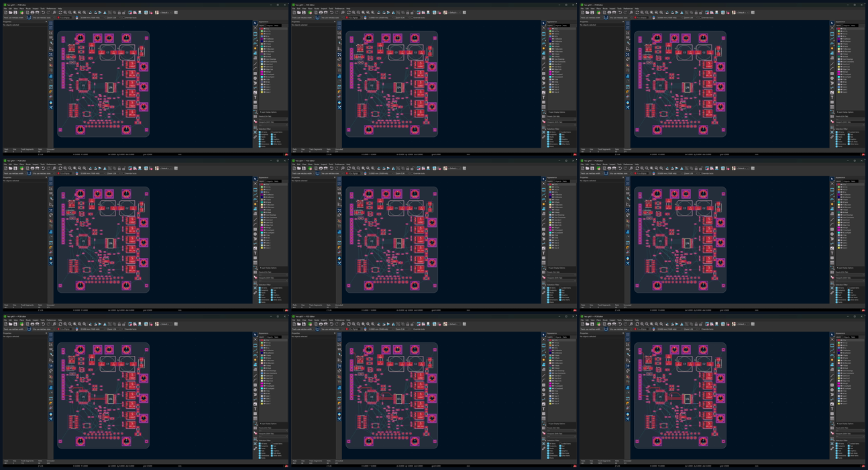Check All items filter in top-left window

click(x=260, y=132)
